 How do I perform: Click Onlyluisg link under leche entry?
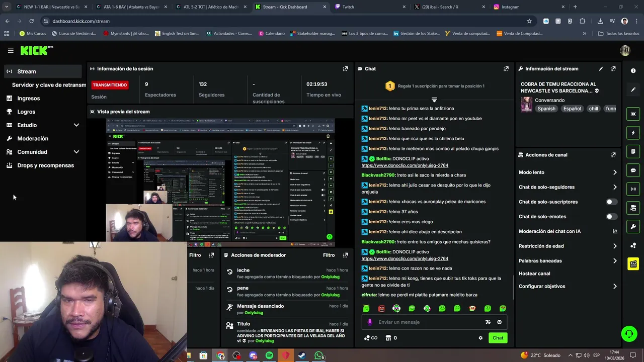(x=330, y=277)
